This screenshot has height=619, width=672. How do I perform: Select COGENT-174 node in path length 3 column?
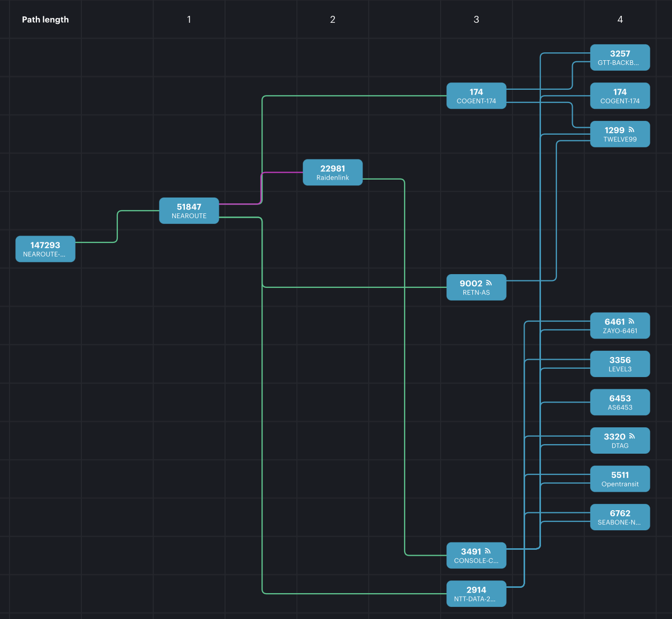476,96
